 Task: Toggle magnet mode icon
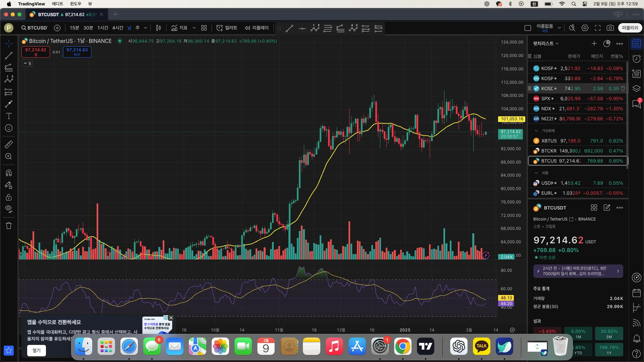pyautogui.click(x=9, y=173)
